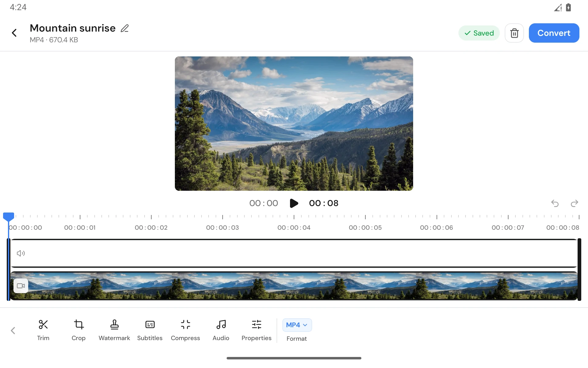Open the Compress tool

click(185, 330)
